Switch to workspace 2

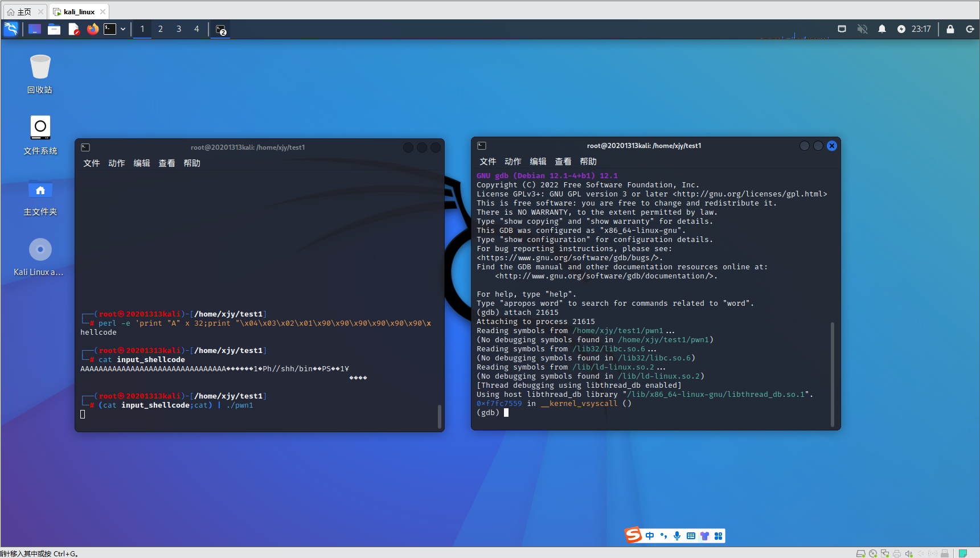(161, 29)
